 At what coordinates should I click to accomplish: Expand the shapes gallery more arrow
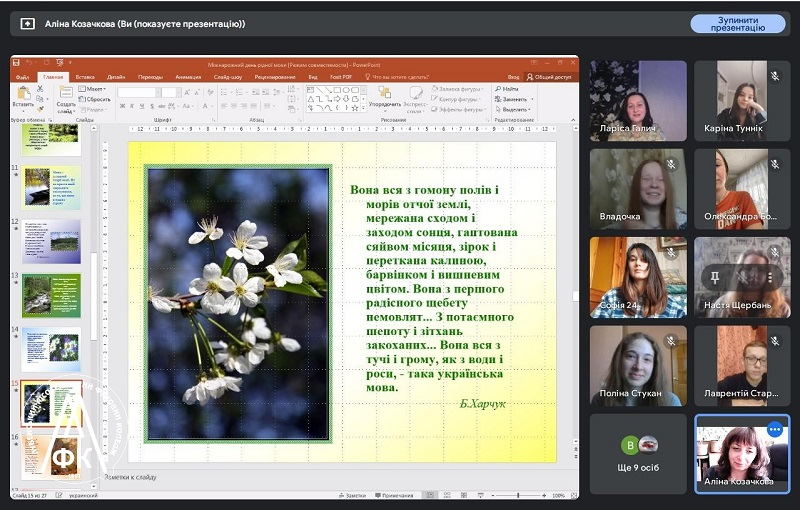click(363, 108)
